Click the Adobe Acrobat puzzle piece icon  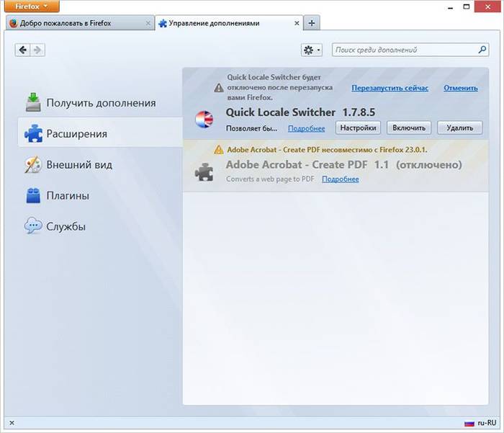[x=205, y=171]
